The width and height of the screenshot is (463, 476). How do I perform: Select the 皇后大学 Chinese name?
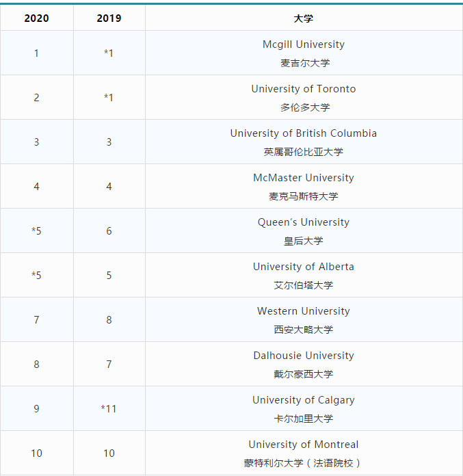304,241
